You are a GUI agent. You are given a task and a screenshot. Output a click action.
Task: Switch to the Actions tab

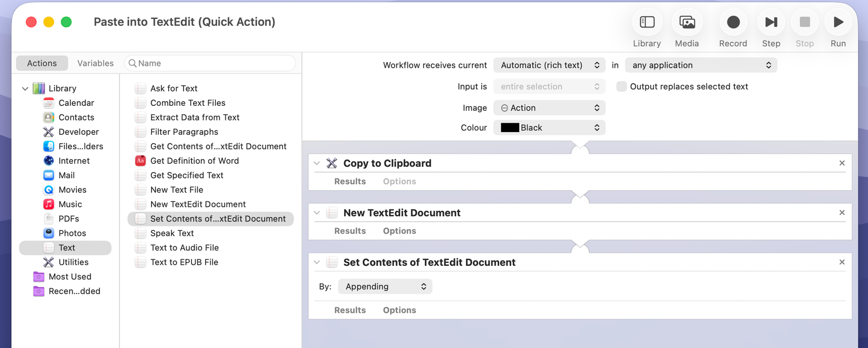click(42, 63)
